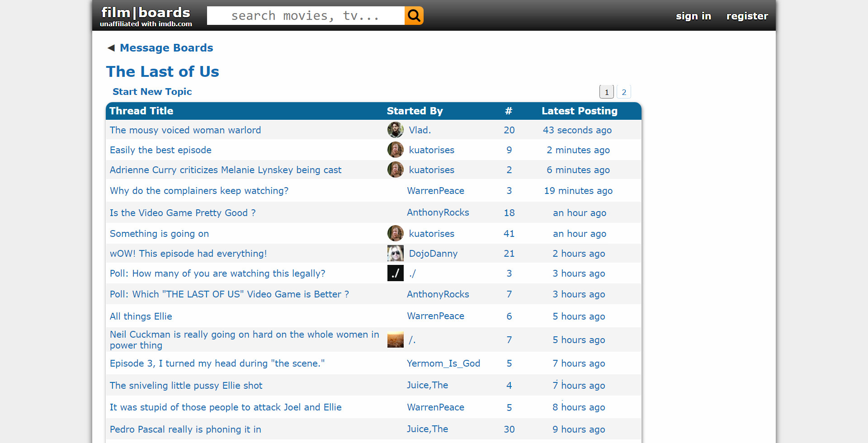Screen dimensions: 868x443
Task: Click latest posting 2 minutes ago
Action: point(578,150)
